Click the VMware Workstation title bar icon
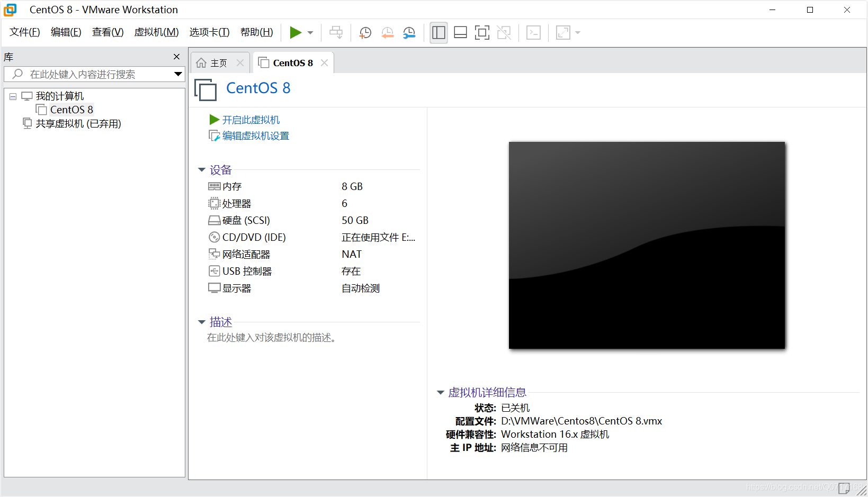 click(11, 10)
